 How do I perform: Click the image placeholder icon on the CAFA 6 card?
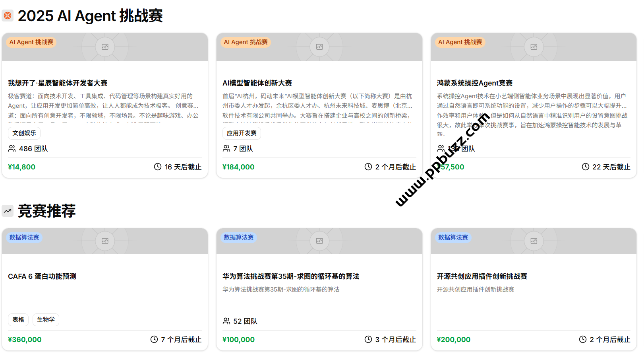(x=105, y=241)
